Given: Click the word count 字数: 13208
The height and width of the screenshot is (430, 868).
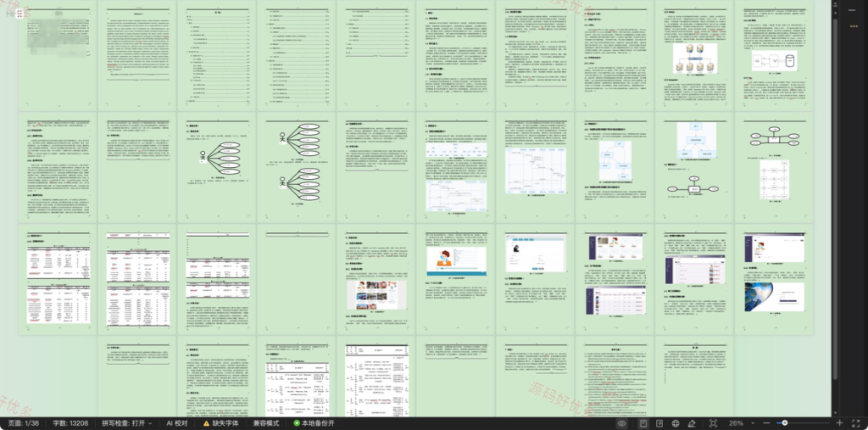Looking at the screenshot, I should pos(70,423).
